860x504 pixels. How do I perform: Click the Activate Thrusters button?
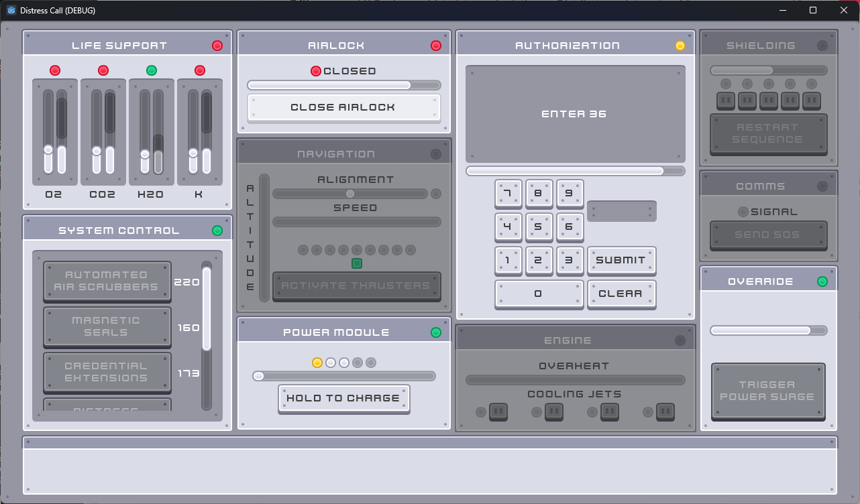click(356, 286)
